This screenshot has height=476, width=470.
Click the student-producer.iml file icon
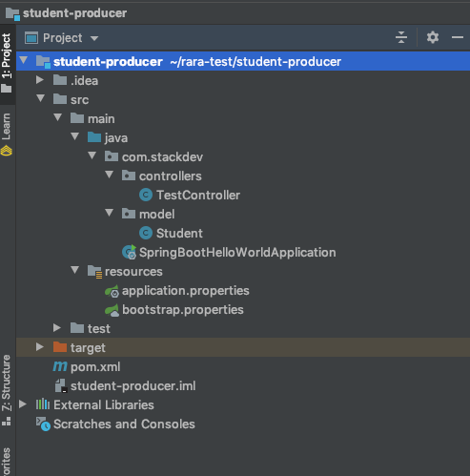click(61, 385)
